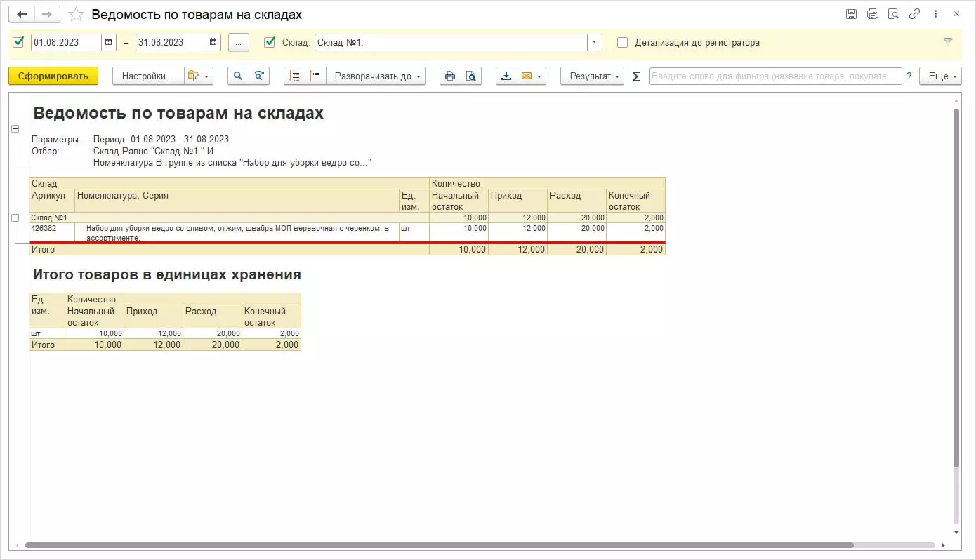Get link to report via chain icon
Viewport: 976px width, 560px height.
pyautogui.click(x=914, y=14)
